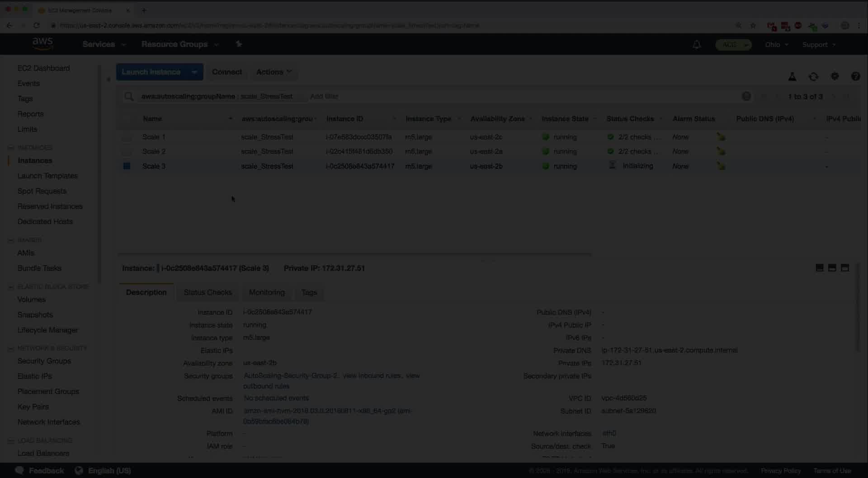
Task: Click the Connect button
Action: [227, 72]
